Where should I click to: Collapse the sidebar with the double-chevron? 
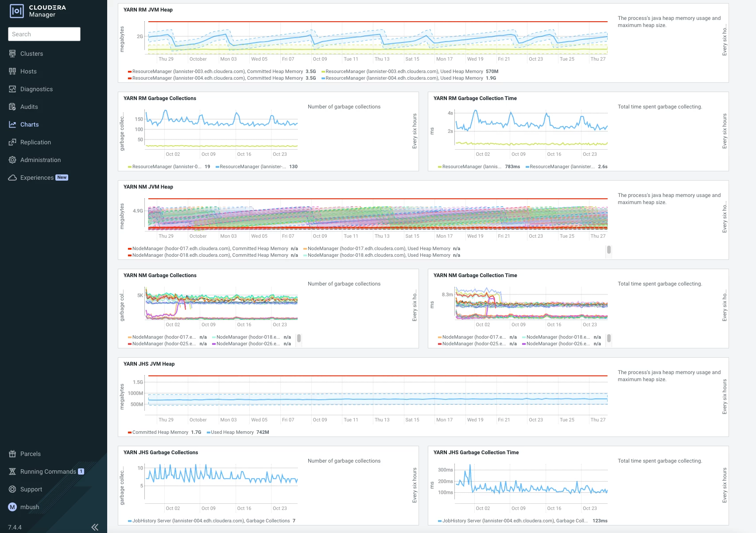pos(95,527)
